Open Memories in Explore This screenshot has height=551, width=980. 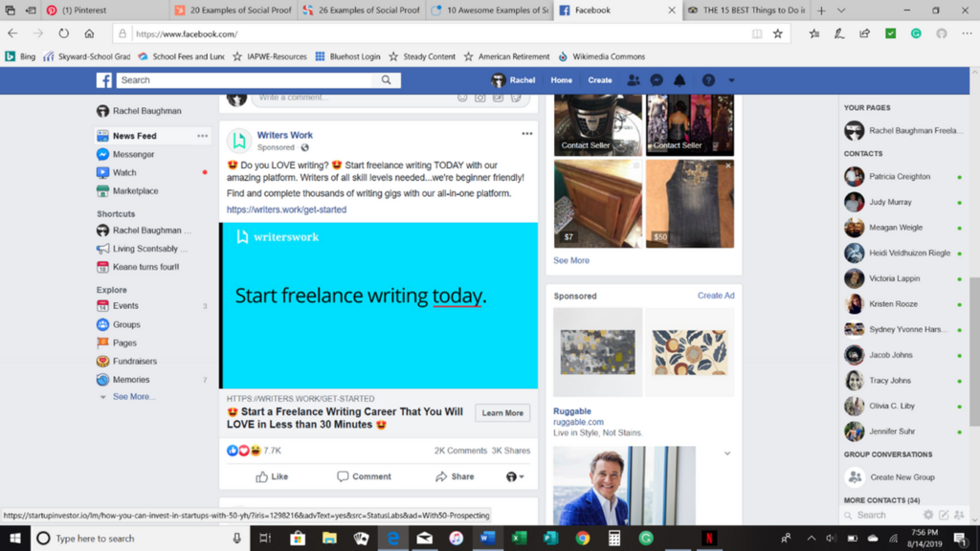(x=130, y=380)
